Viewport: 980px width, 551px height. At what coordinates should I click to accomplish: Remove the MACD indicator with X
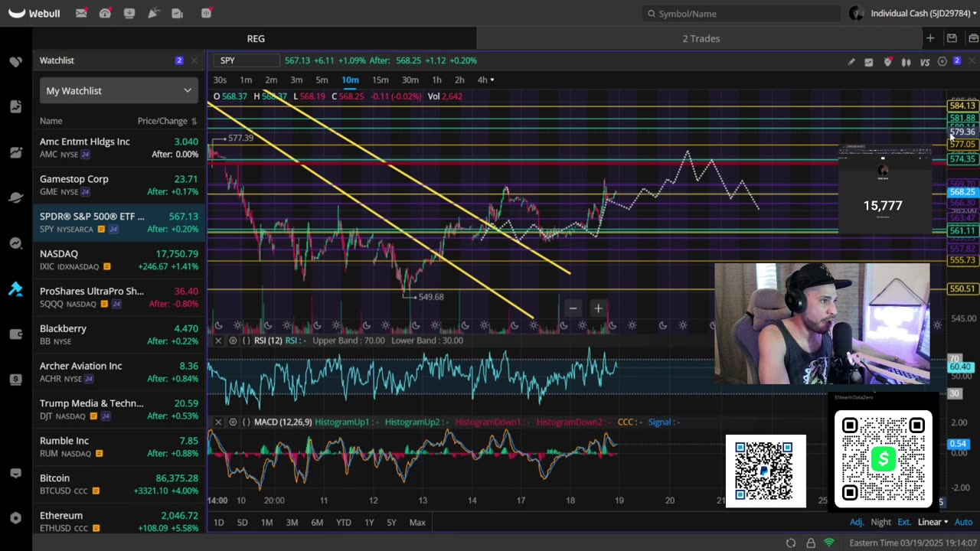(218, 422)
